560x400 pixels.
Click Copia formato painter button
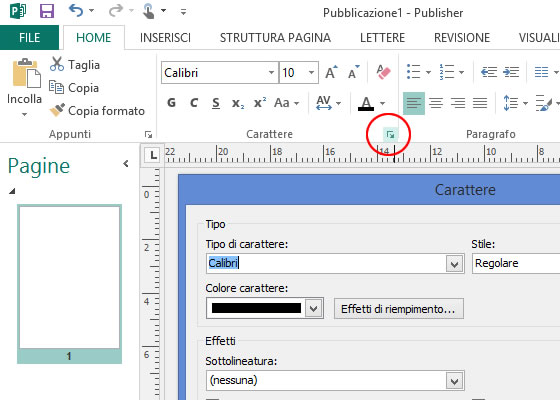pyautogui.click(x=97, y=110)
